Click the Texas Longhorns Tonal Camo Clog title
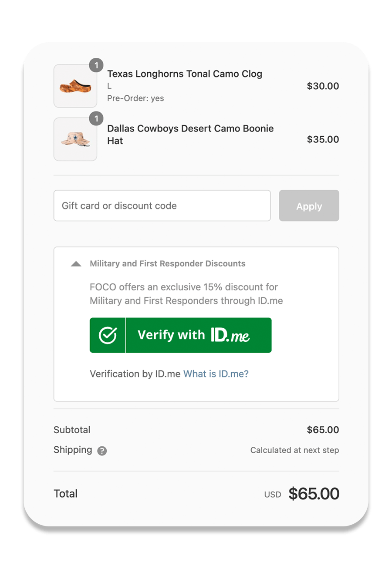Viewport: 392px width, 566px height. coord(185,74)
